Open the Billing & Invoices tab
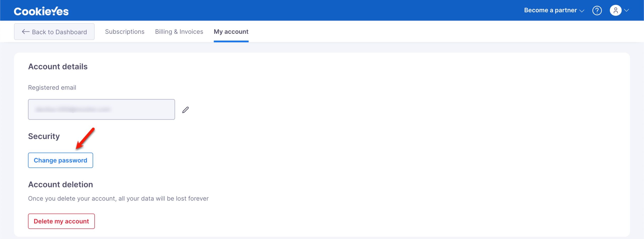 coord(179,32)
